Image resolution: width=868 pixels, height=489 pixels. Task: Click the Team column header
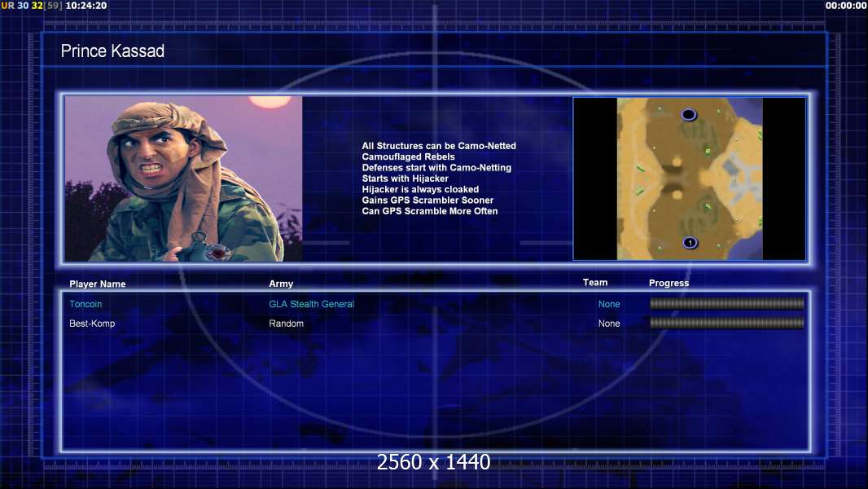[x=595, y=283]
